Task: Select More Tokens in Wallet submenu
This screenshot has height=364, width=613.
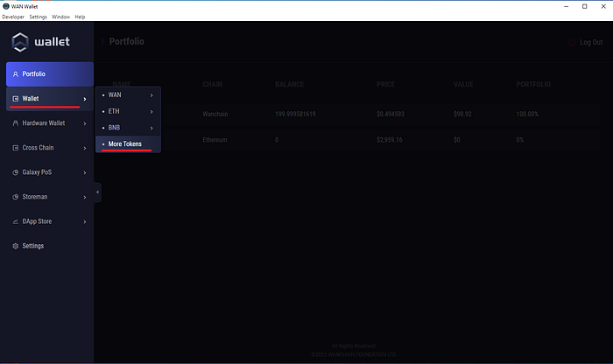Action: pos(124,143)
